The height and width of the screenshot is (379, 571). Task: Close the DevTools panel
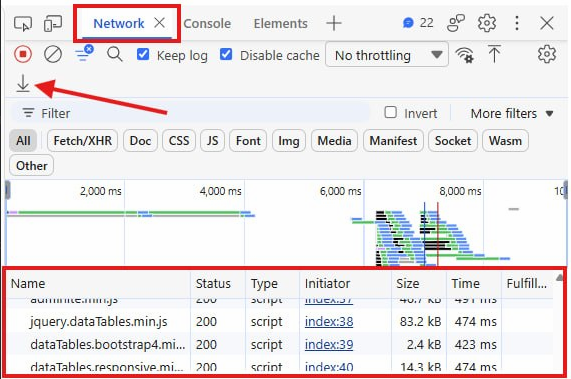(x=547, y=23)
